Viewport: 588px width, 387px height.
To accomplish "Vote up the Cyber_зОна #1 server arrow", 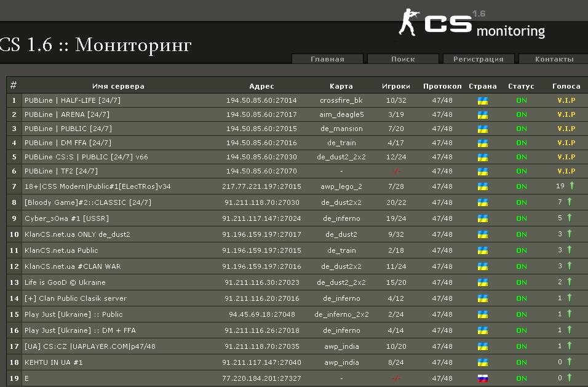I will click(x=570, y=218).
